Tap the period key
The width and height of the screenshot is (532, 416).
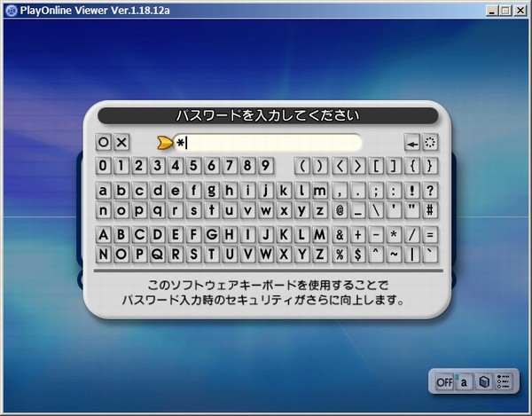(x=357, y=191)
